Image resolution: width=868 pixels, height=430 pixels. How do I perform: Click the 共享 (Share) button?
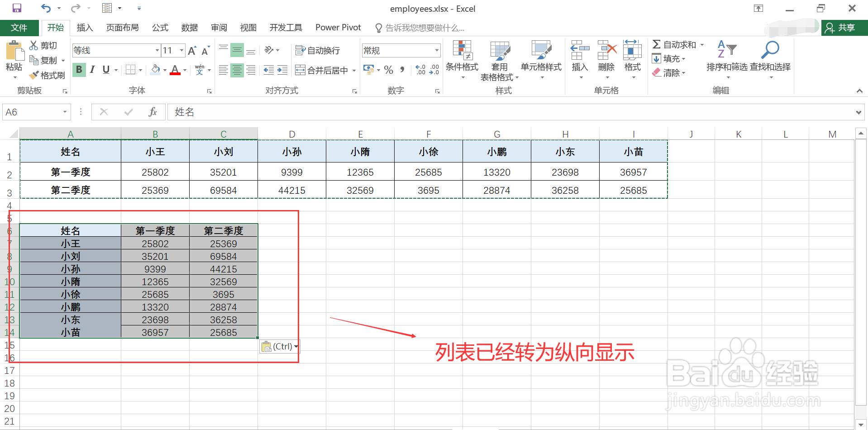(x=844, y=28)
